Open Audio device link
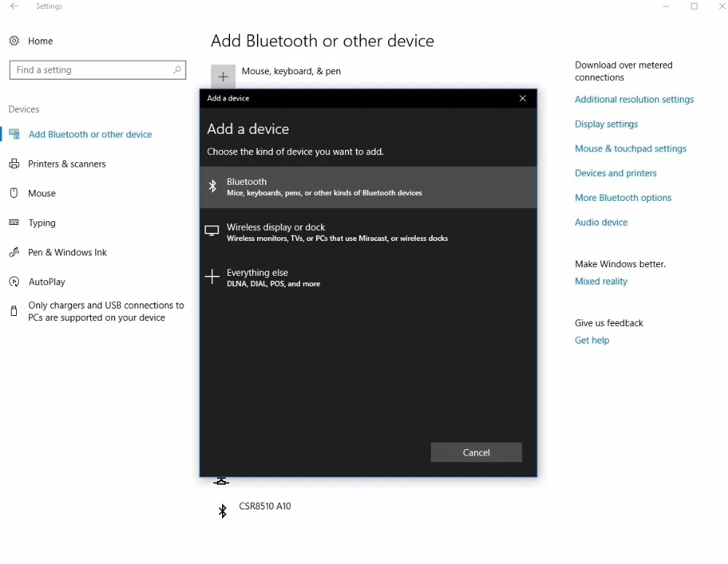Image resolution: width=728 pixels, height=564 pixels. pyautogui.click(x=601, y=223)
